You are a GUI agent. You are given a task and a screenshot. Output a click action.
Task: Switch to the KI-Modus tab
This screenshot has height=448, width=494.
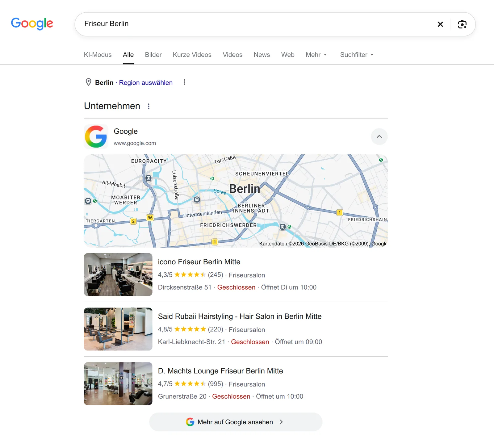98,55
